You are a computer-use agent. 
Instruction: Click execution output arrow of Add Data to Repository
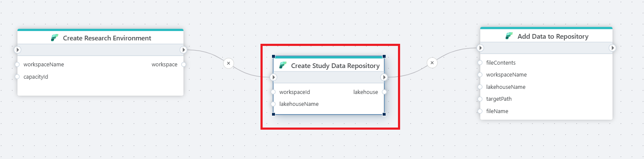(613, 48)
